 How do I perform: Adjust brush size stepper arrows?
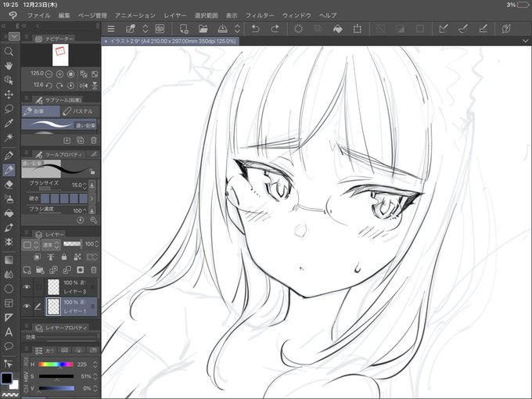(84, 185)
